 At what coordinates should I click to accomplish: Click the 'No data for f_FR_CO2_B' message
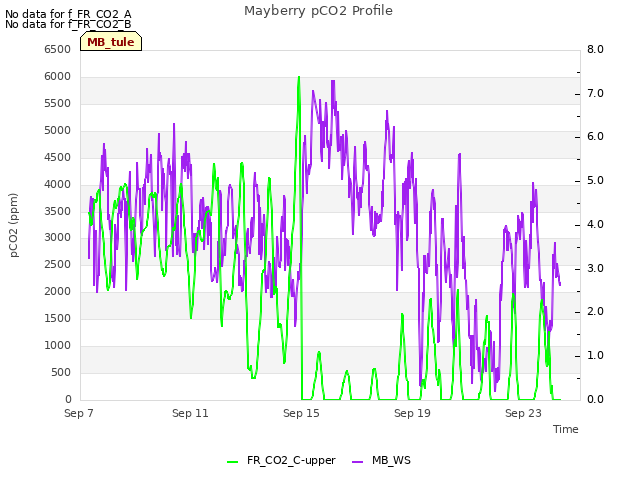pyautogui.click(x=68, y=24)
